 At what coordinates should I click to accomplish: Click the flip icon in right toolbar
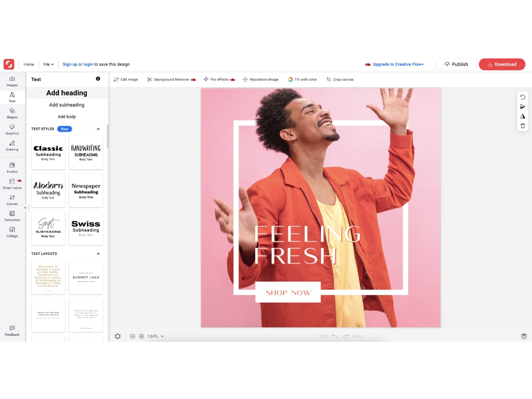pos(523,116)
